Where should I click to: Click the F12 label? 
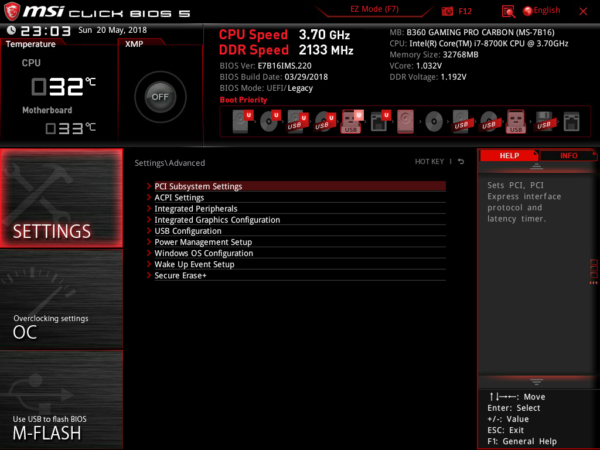coord(465,11)
